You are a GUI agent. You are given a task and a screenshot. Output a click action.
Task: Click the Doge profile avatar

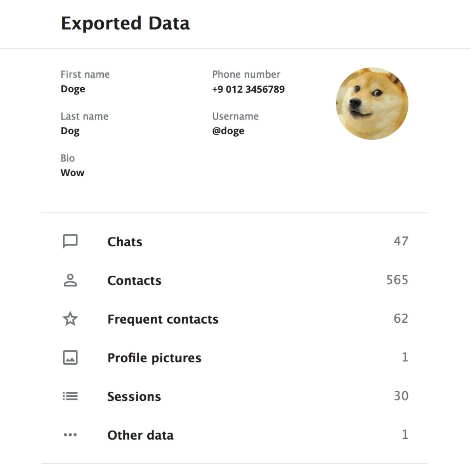pyautogui.click(x=372, y=103)
